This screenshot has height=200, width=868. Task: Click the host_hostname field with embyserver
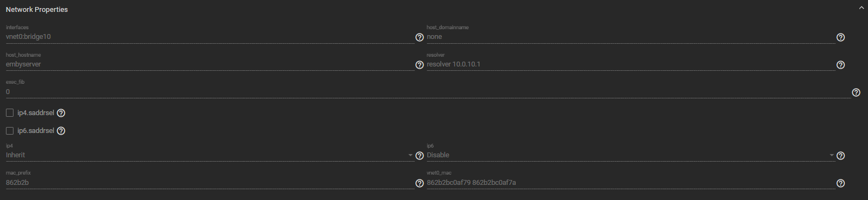click(210, 64)
